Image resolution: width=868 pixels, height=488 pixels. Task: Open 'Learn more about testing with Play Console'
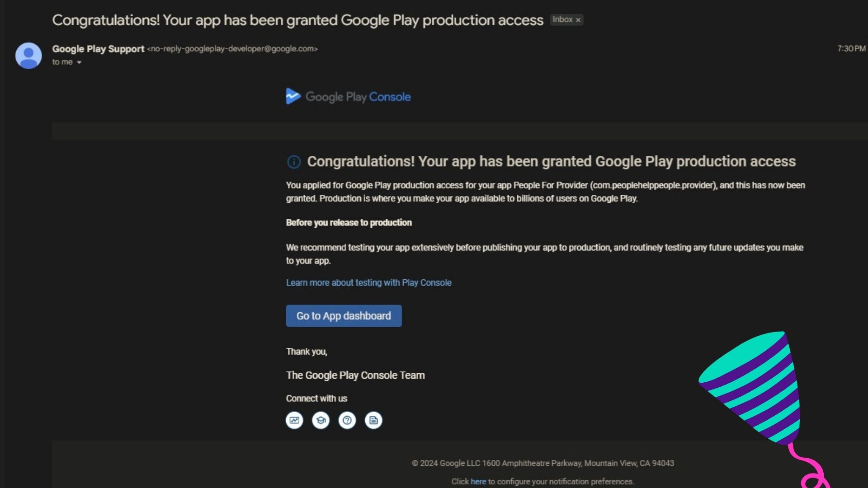click(368, 282)
